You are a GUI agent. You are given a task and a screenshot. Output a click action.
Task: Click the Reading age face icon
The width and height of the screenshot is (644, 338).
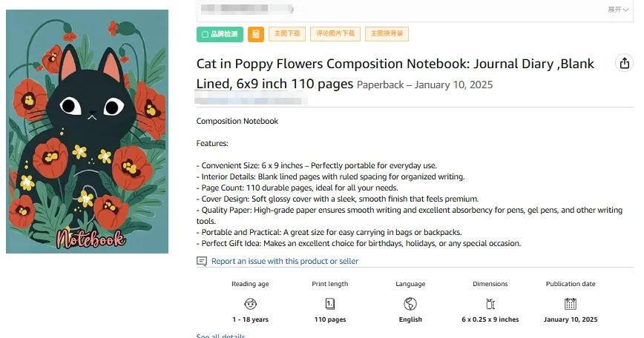pyautogui.click(x=250, y=304)
